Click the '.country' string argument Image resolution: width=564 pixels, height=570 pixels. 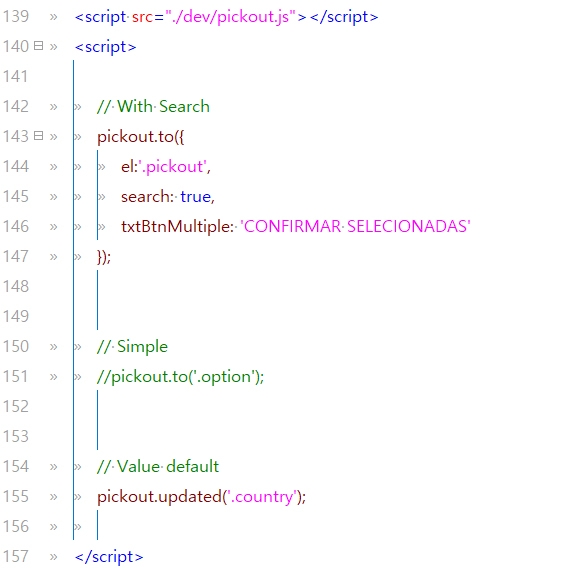click(262, 497)
